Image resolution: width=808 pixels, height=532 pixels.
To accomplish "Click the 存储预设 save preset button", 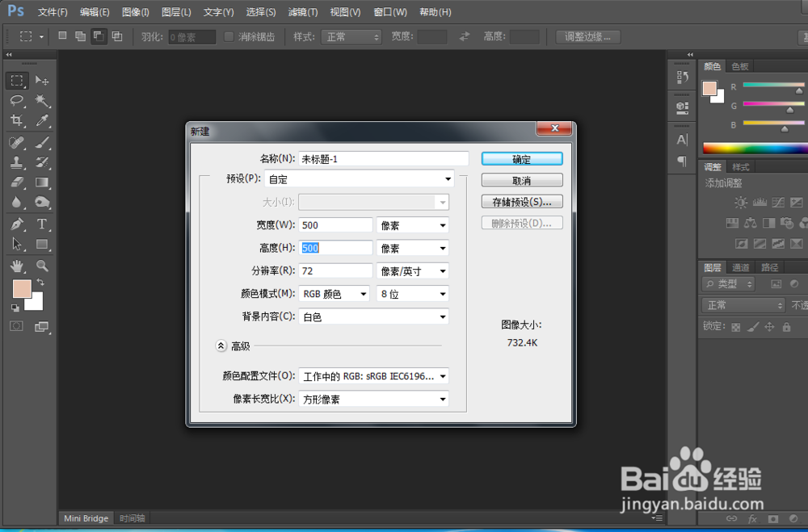I will pos(521,201).
